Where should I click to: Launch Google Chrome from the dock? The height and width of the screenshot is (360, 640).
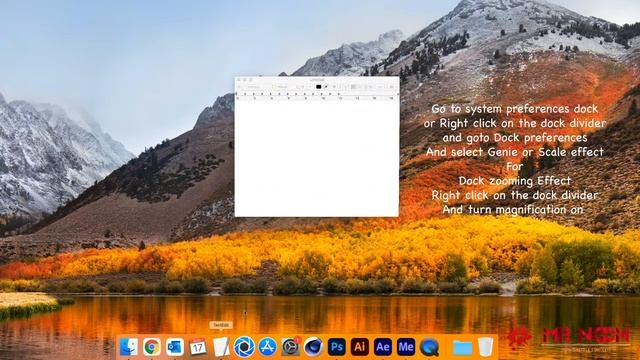(x=151, y=347)
